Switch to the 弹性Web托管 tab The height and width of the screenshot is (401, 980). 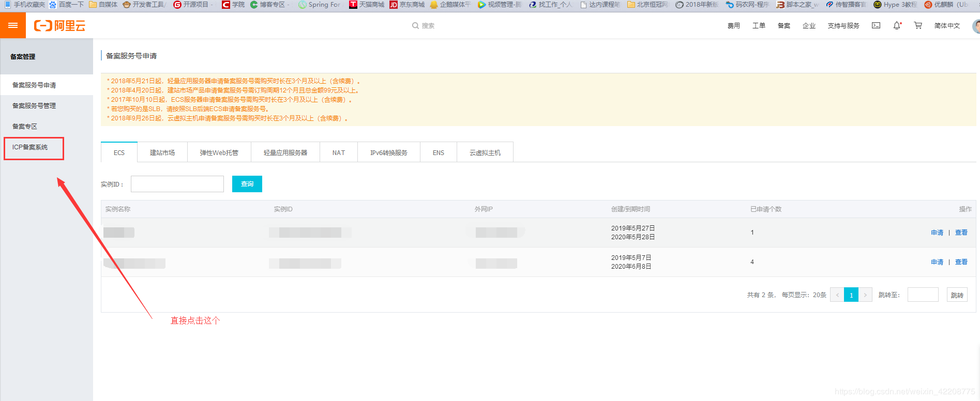[x=219, y=152]
